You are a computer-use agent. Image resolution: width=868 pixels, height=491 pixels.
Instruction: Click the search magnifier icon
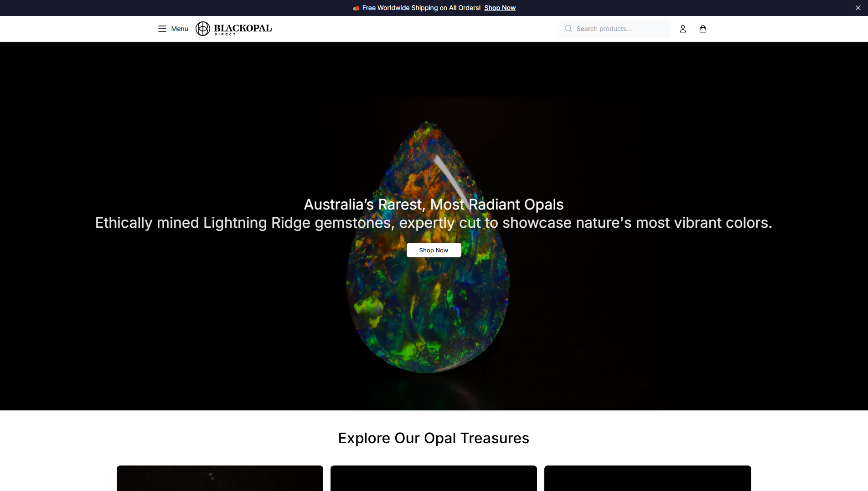point(568,29)
